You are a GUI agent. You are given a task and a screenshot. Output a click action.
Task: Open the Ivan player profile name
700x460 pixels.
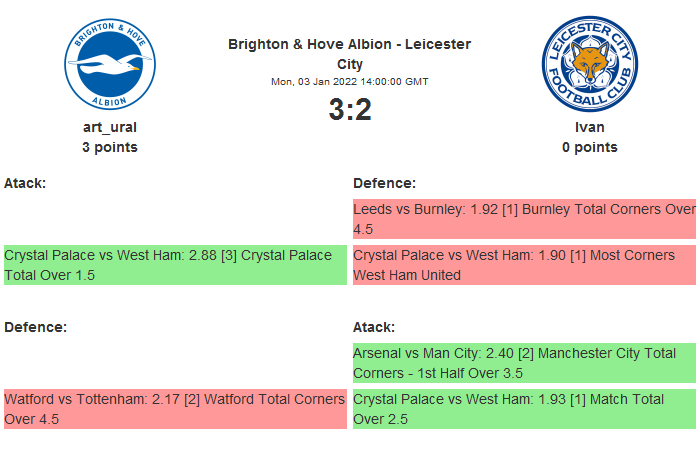pyautogui.click(x=589, y=127)
